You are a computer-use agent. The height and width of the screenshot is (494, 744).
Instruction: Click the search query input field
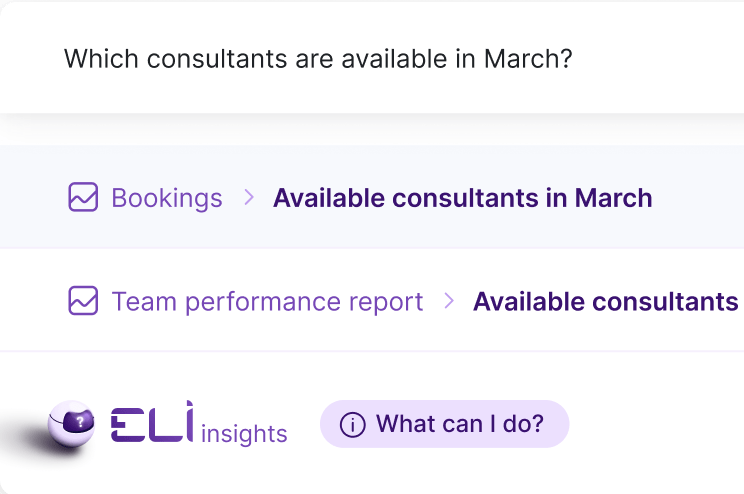(x=372, y=58)
